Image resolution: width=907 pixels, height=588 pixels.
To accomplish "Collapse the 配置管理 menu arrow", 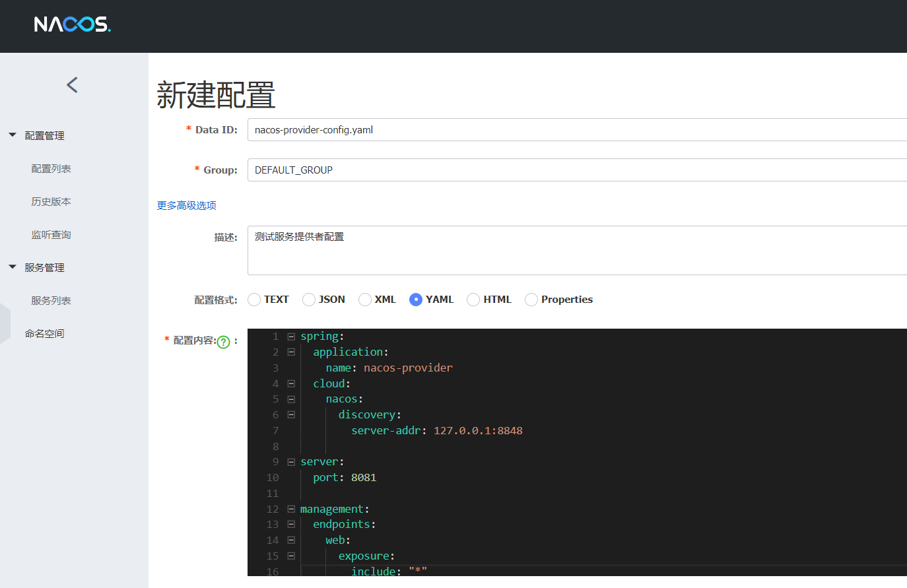I will (x=13, y=135).
